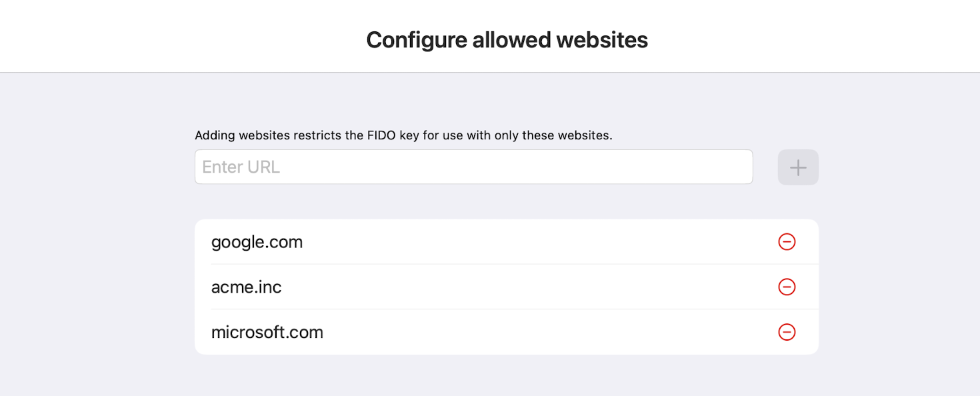Remove microsoft.com from allowed websites
980x396 pixels.
tap(787, 332)
